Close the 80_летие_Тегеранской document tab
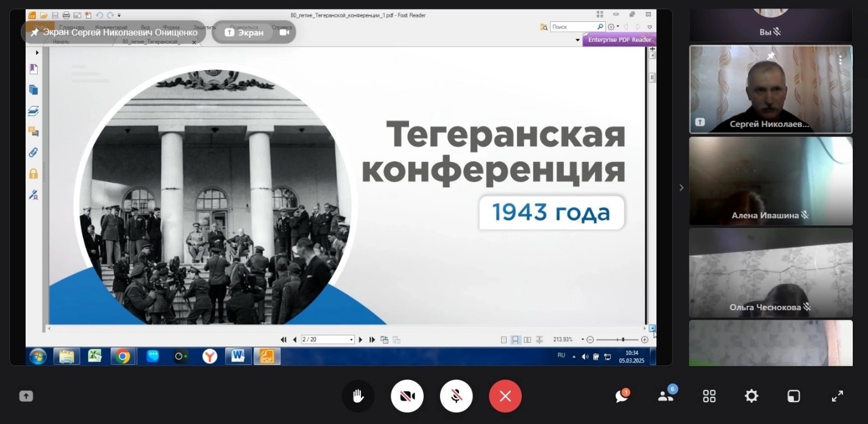The height and width of the screenshot is (424, 868). pyautogui.click(x=194, y=42)
